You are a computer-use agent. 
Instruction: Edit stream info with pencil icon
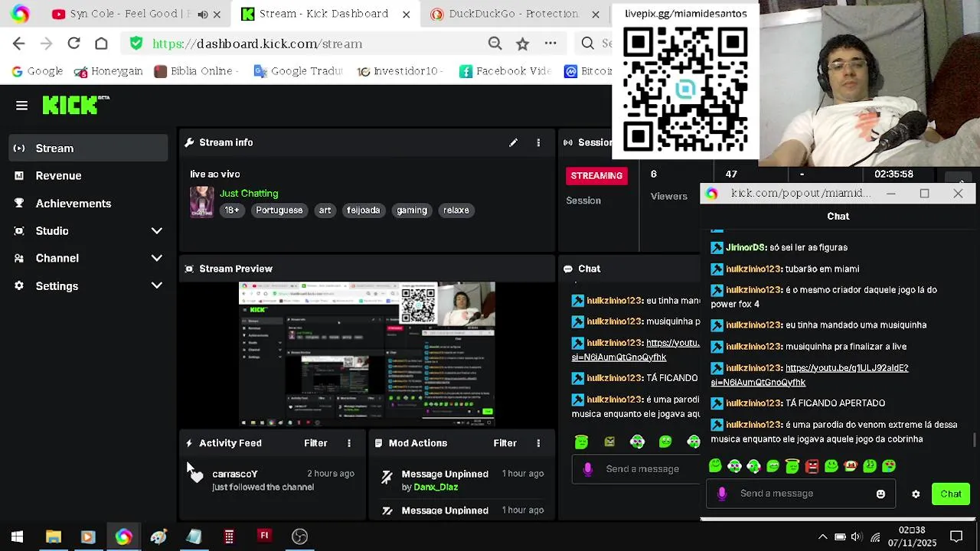[x=513, y=142]
